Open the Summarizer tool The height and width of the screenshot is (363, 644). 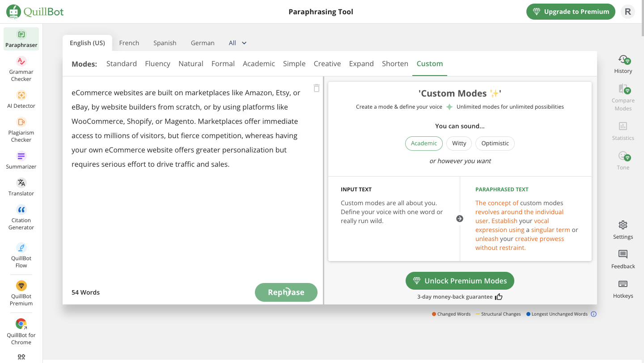(21, 160)
